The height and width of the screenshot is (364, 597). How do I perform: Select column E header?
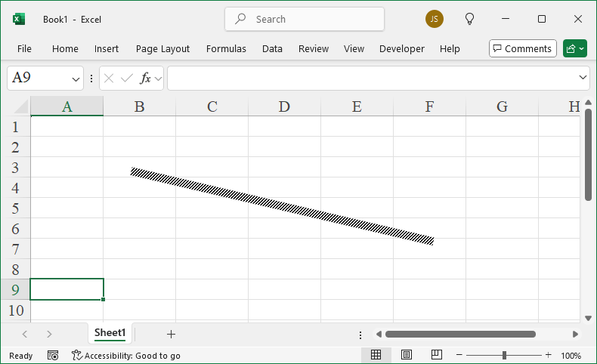[357, 106]
